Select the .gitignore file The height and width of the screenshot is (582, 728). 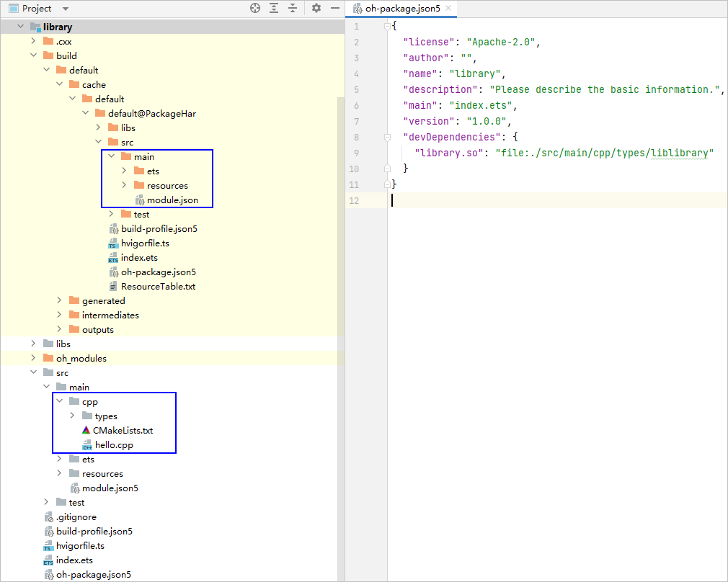(76, 516)
